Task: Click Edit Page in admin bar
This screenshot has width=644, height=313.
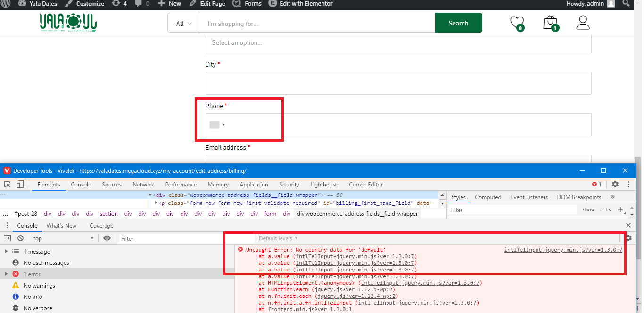Action: point(206,3)
